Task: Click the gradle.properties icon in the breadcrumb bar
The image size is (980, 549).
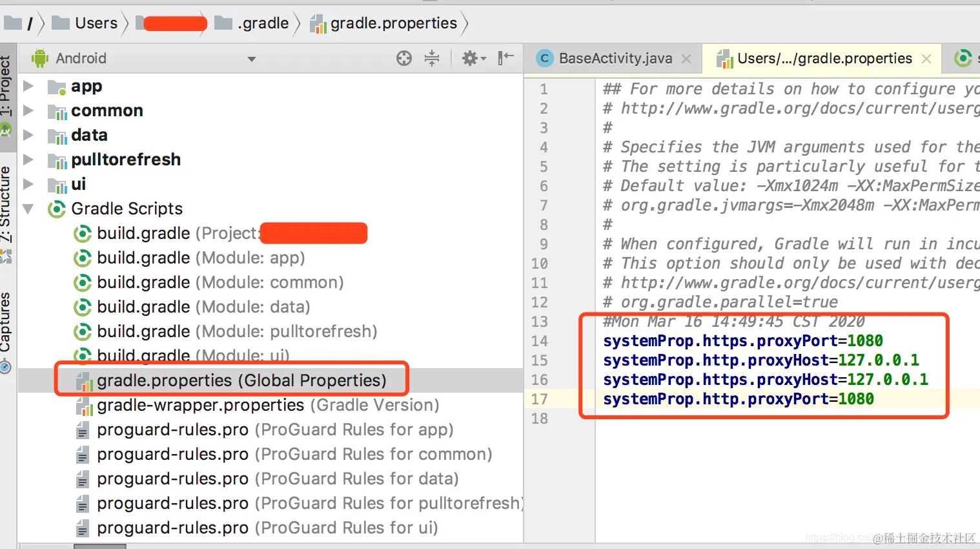Action: point(318,23)
